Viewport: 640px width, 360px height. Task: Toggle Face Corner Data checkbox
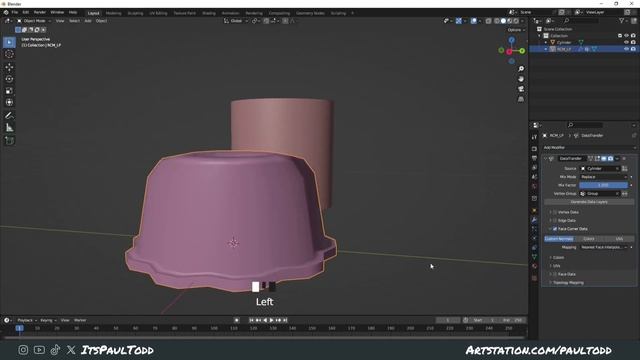(555, 229)
